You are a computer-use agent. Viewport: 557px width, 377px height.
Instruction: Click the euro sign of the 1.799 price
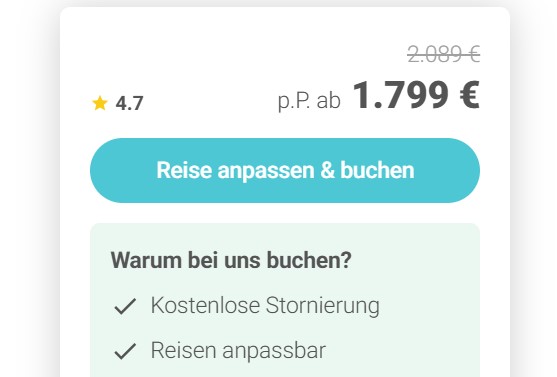[x=469, y=95]
